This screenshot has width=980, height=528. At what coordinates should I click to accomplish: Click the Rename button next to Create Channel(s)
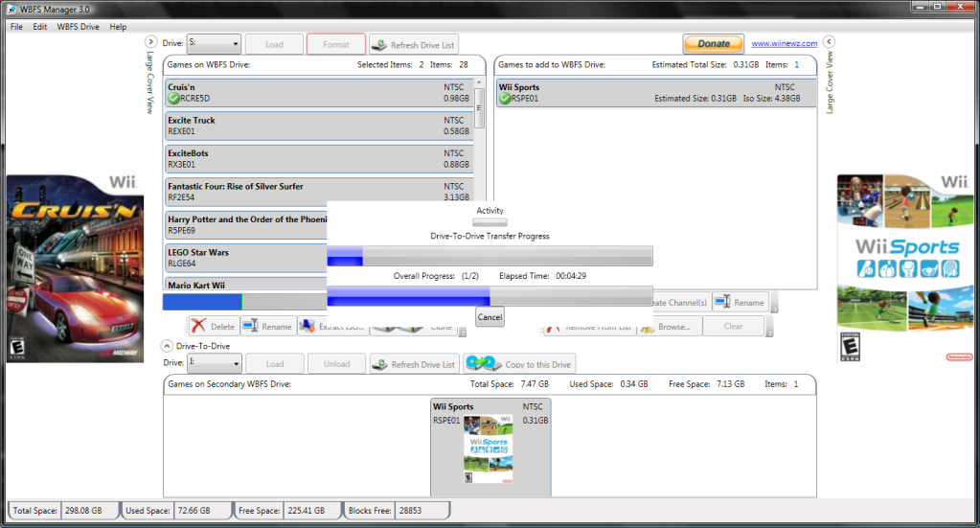click(x=740, y=303)
